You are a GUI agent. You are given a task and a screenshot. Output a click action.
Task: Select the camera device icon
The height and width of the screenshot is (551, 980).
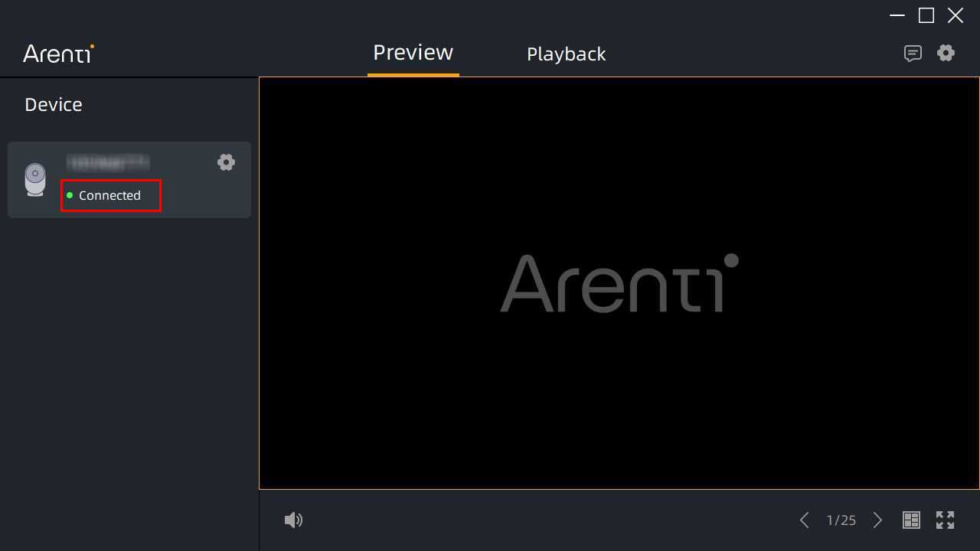coord(35,180)
